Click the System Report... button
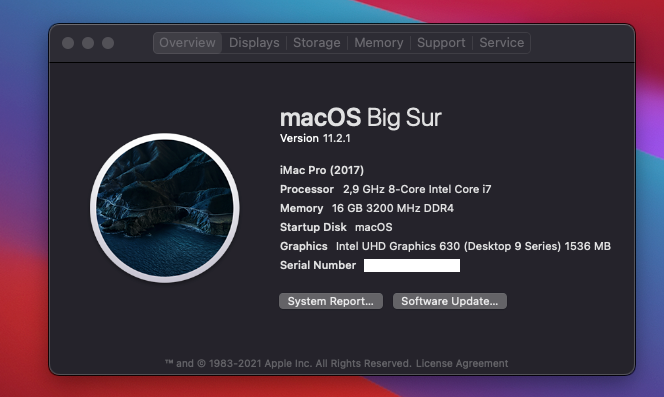This screenshot has width=664, height=397. 331,301
